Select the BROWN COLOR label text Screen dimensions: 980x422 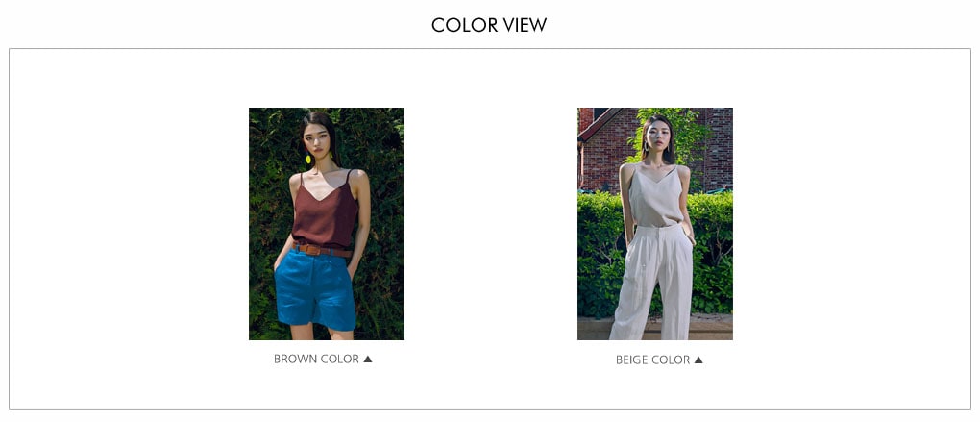point(316,359)
